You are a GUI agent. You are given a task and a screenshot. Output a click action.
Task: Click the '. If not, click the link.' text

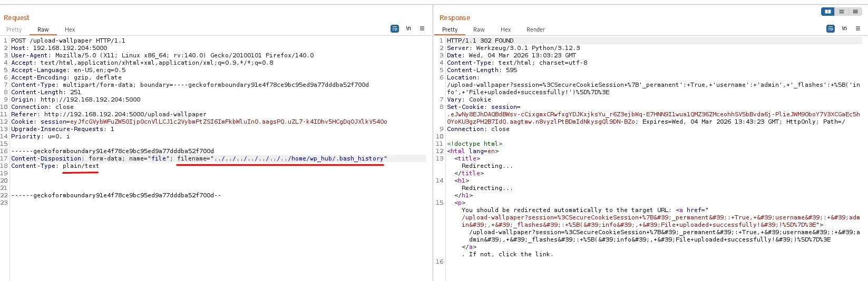(x=508, y=254)
